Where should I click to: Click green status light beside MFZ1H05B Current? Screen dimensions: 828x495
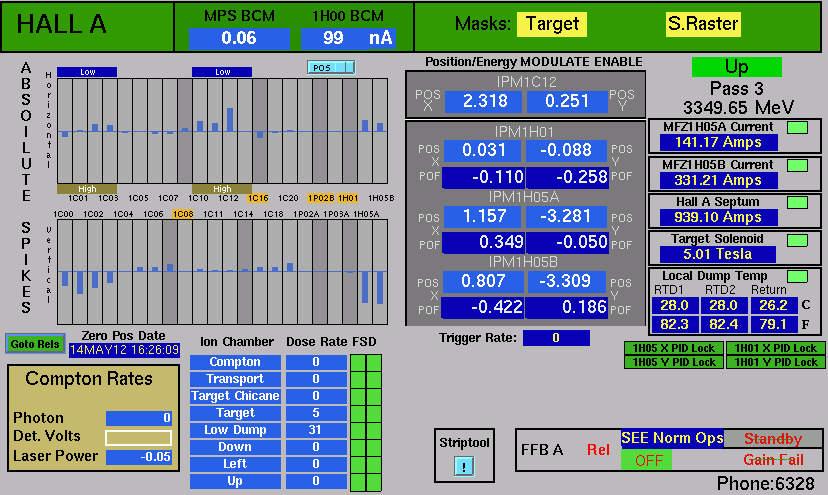click(797, 165)
